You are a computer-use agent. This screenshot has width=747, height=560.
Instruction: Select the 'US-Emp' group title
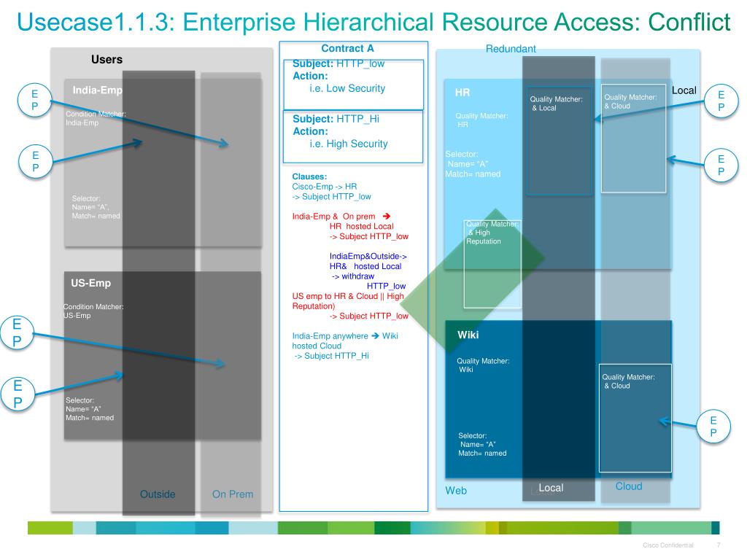click(x=90, y=283)
